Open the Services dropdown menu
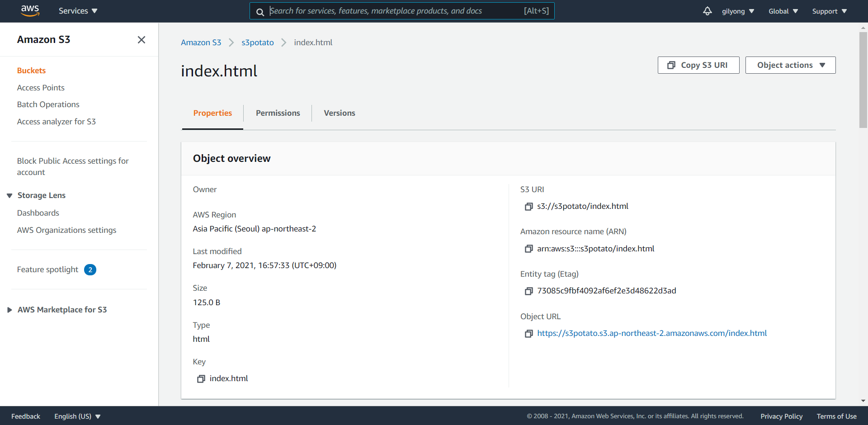Image resolution: width=868 pixels, height=425 pixels. coord(78,11)
